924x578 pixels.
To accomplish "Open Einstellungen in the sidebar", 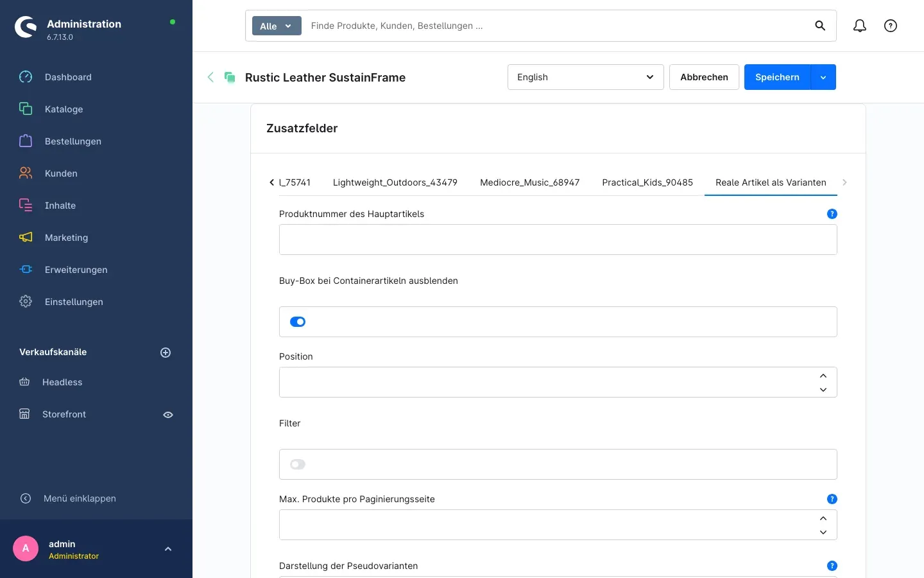I will coord(74,302).
